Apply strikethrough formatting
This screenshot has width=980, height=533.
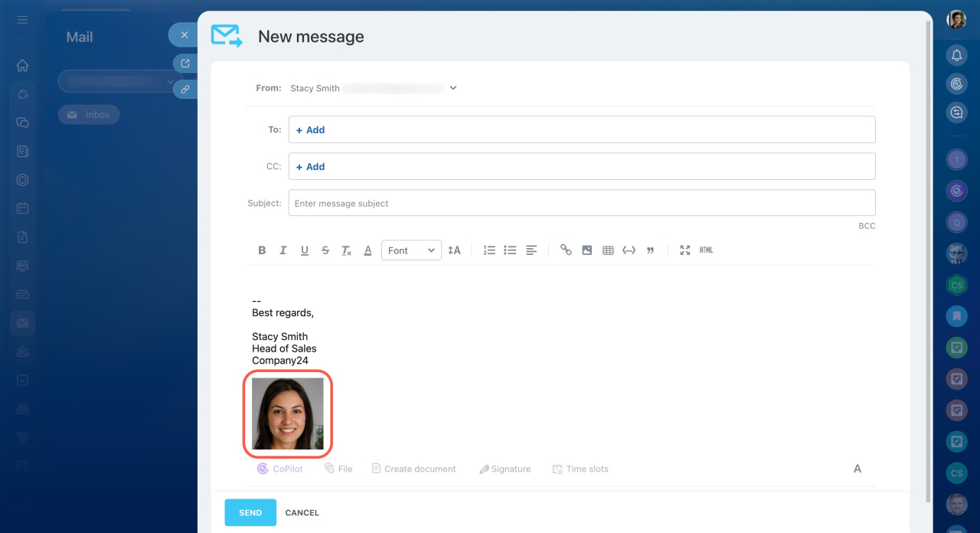pos(325,250)
